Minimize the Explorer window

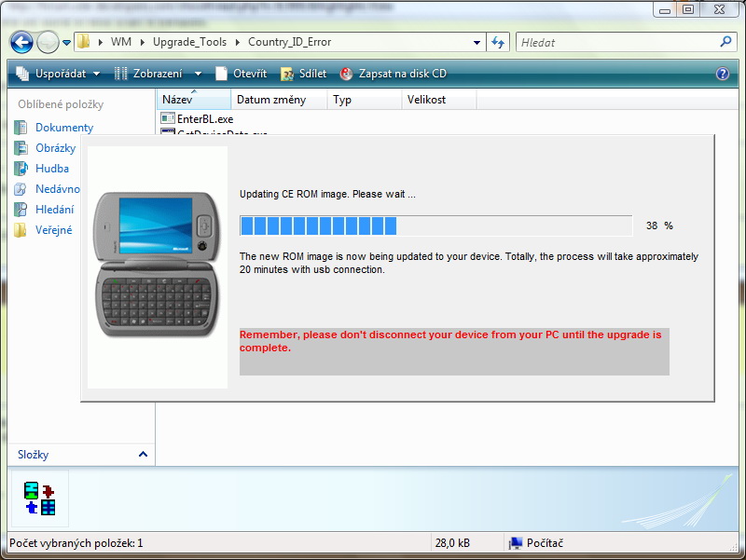tap(665, 9)
